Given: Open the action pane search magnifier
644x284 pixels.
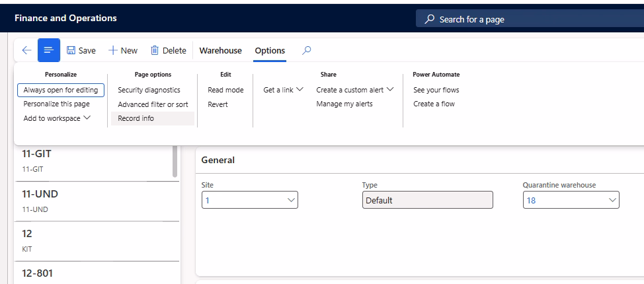Looking at the screenshot, I should coord(306,50).
